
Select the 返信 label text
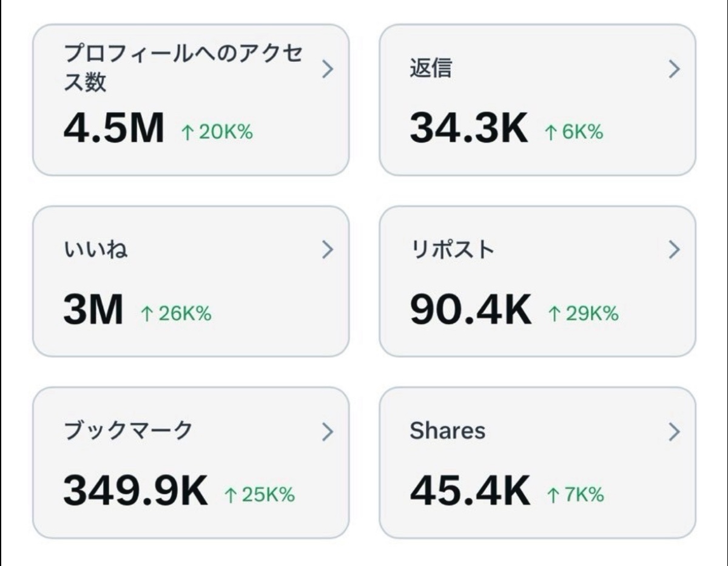431,69
